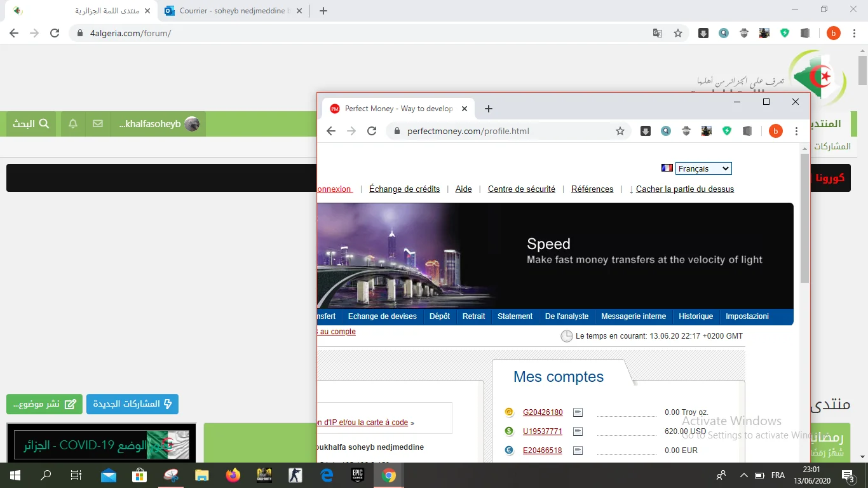Open Epic Games Launcher from the taskbar
Image resolution: width=868 pixels, height=488 pixels.
[x=358, y=475]
